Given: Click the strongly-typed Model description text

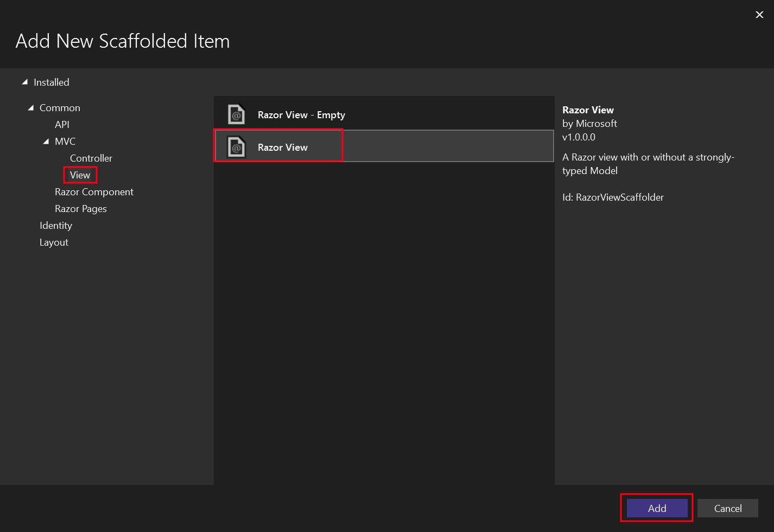Looking at the screenshot, I should pyautogui.click(x=648, y=164).
